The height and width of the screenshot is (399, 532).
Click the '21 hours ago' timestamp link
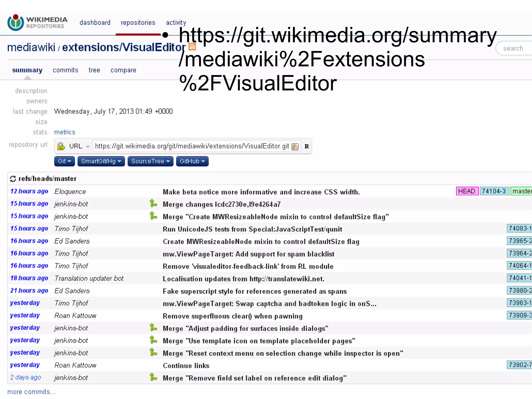click(29, 291)
